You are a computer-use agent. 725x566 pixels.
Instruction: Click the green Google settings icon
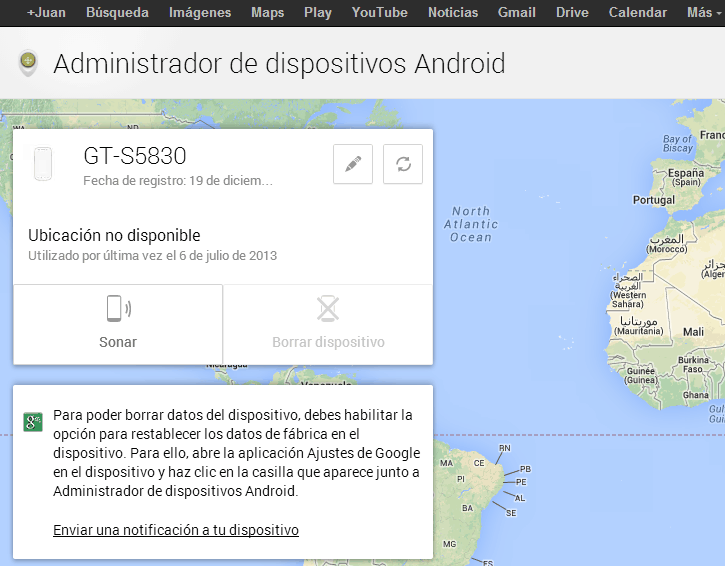pos(33,421)
